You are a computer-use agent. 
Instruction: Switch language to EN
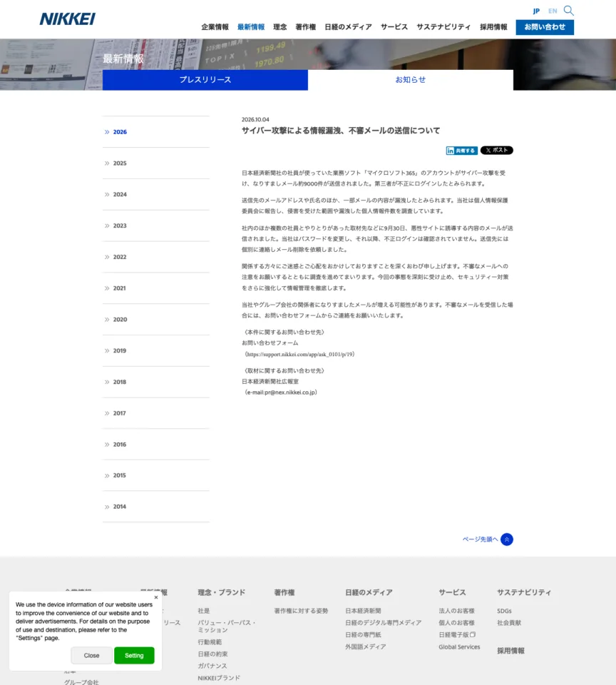(x=553, y=11)
